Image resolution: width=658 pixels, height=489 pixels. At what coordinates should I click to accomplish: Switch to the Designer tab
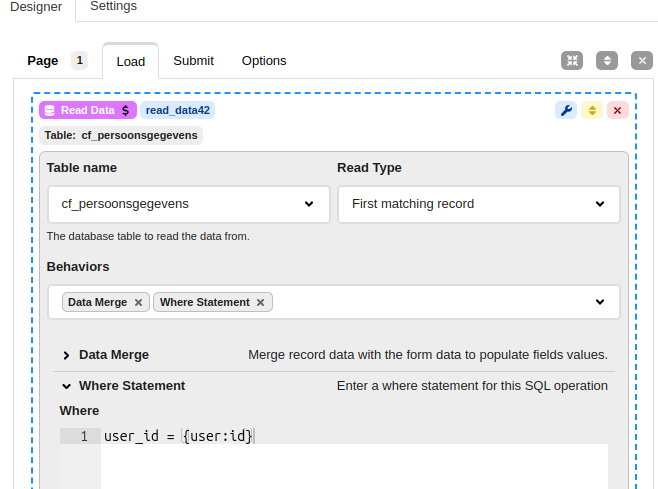coord(36,7)
